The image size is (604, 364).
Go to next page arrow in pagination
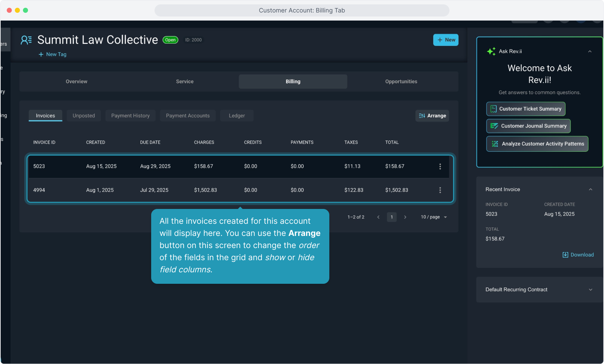click(x=405, y=217)
